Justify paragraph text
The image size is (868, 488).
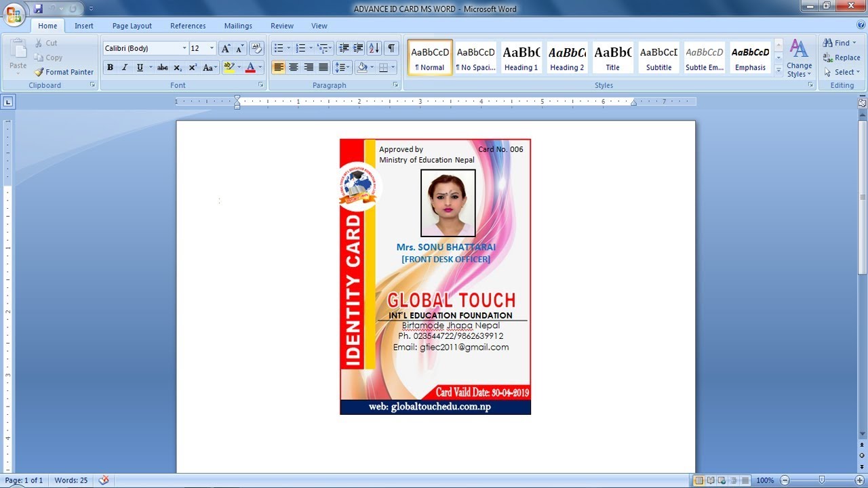point(323,67)
